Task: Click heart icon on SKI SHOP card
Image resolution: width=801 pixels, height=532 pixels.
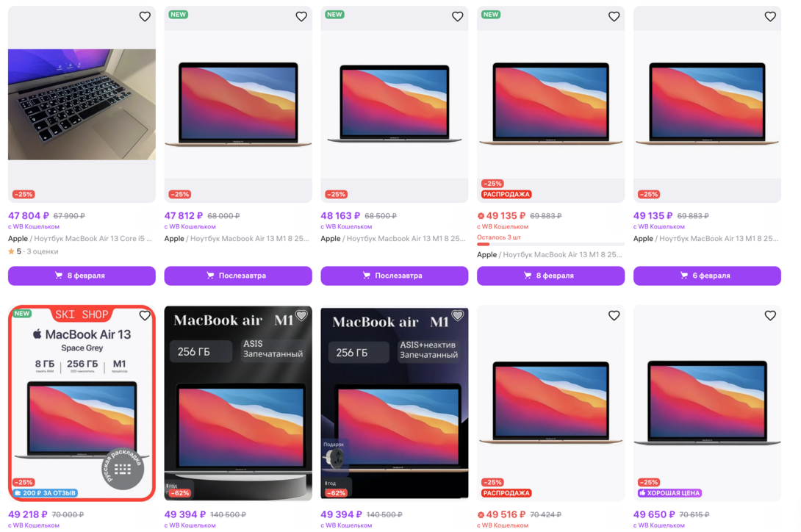Action: click(x=145, y=316)
